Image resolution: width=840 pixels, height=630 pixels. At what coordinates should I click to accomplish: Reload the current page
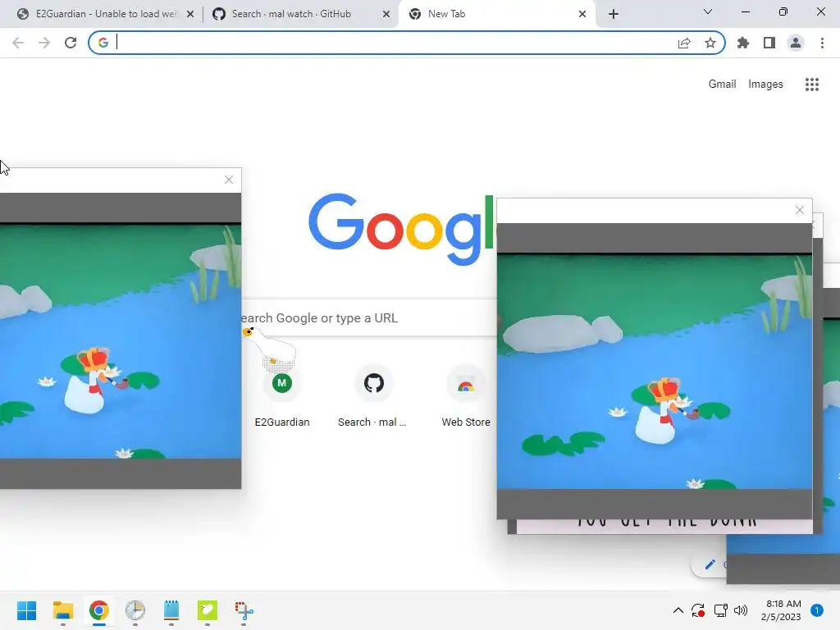click(71, 43)
